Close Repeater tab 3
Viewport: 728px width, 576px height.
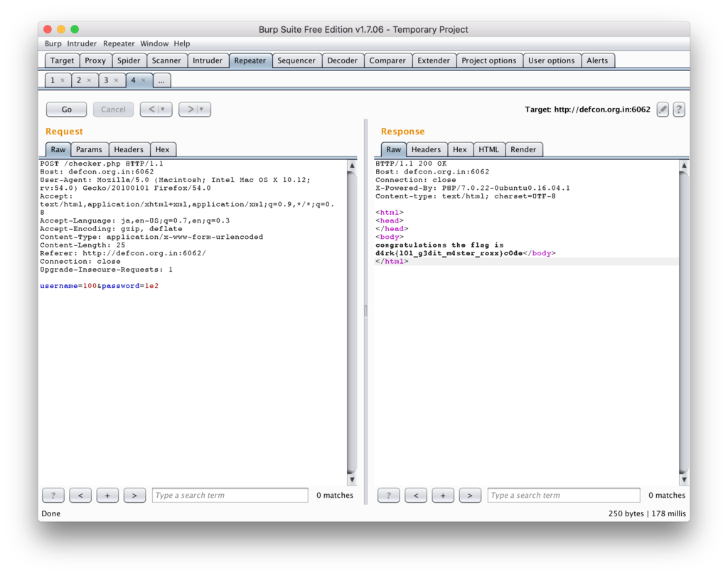coord(116,80)
